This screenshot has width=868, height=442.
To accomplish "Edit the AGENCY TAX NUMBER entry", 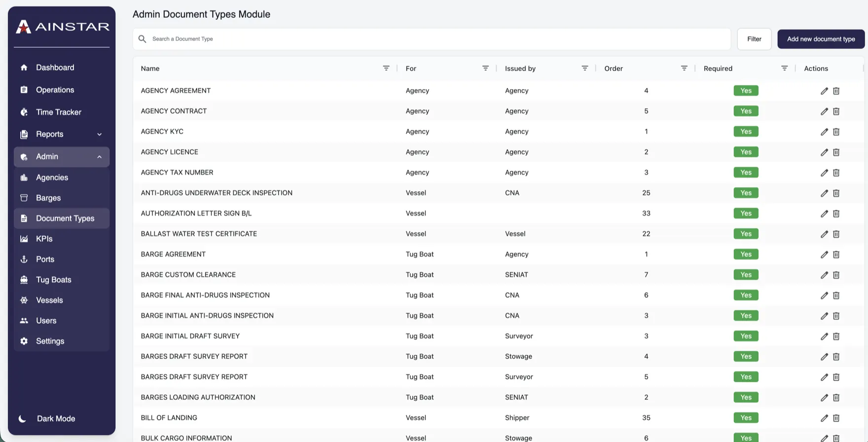I will click(824, 173).
